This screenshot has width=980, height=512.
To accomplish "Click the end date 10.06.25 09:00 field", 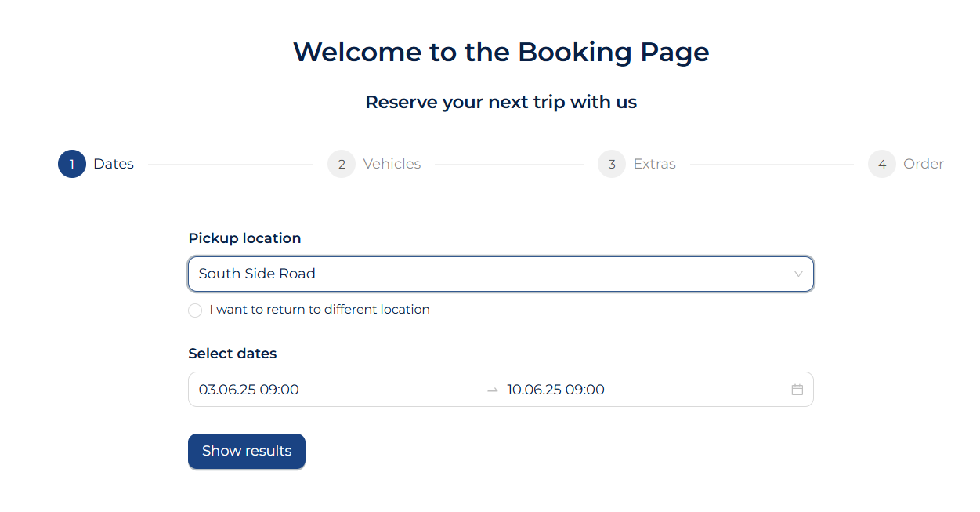I will 556,390.
